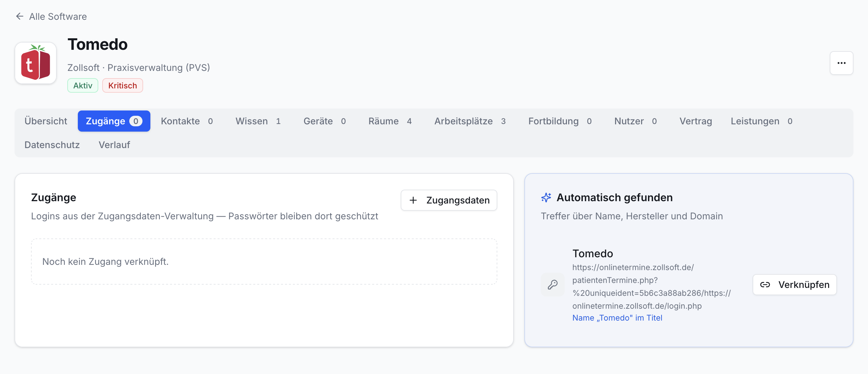Click the Kritisch badge
The width and height of the screenshot is (868, 374).
pyautogui.click(x=122, y=85)
